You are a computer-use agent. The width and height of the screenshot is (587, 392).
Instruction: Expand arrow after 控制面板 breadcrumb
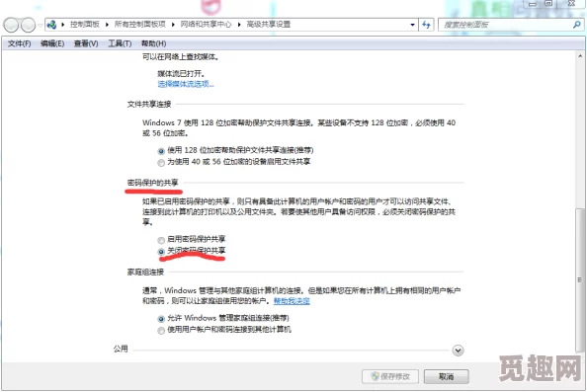[107, 25]
